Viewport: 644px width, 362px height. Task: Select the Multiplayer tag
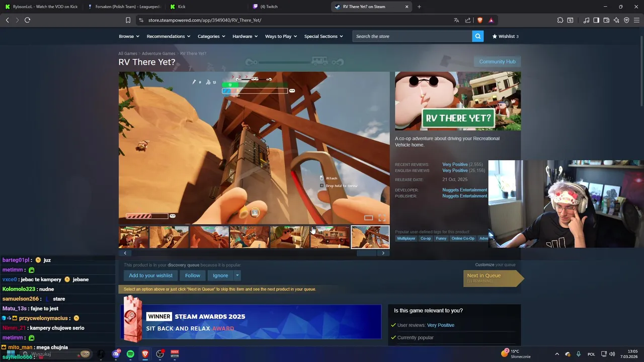click(x=406, y=238)
